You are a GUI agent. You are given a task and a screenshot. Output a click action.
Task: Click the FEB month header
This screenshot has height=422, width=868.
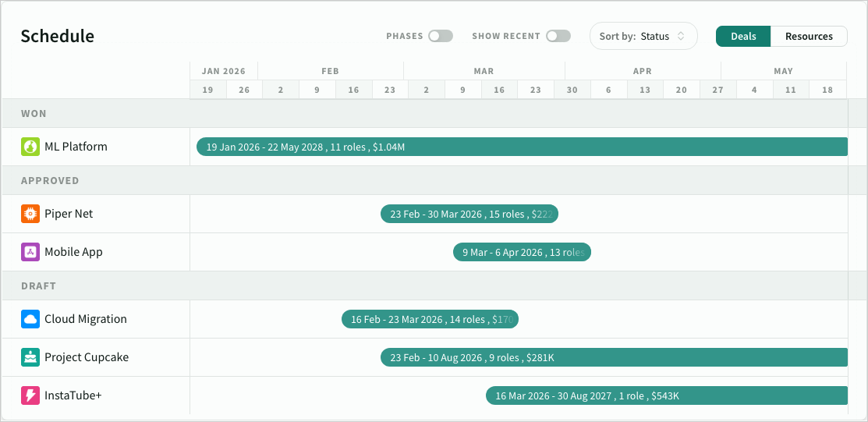(331, 71)
